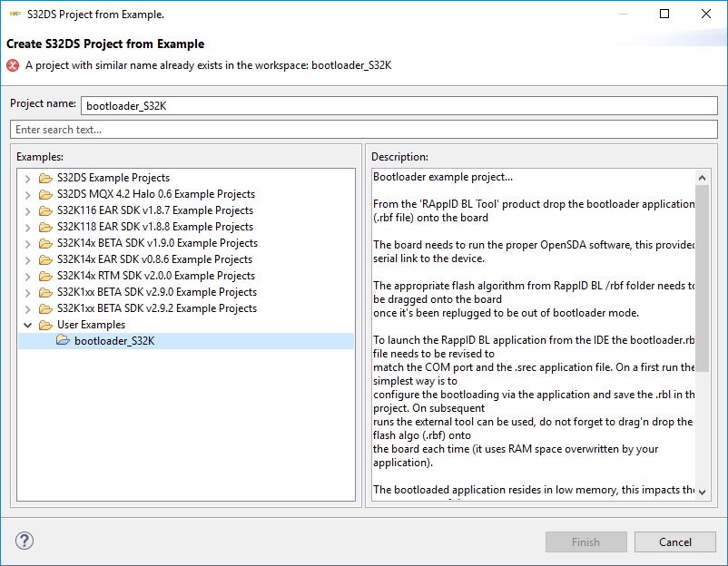Click the bootloader_S32K open folder icon
The width and height of the screenshot is (728, 566).
[63, 341]
